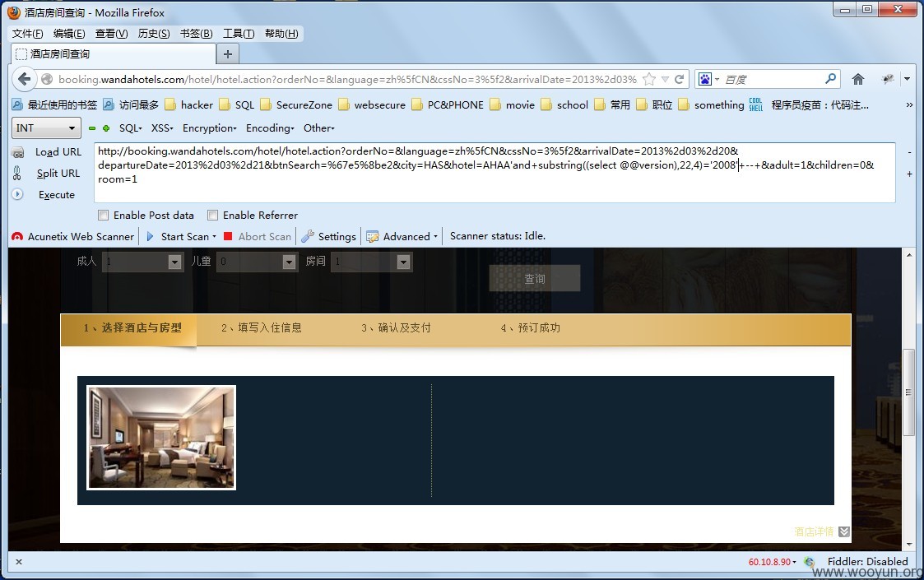Select the 酒店房间查询 browser tab
This screenshot has height=580, width=924.
[x=114, y=54]
